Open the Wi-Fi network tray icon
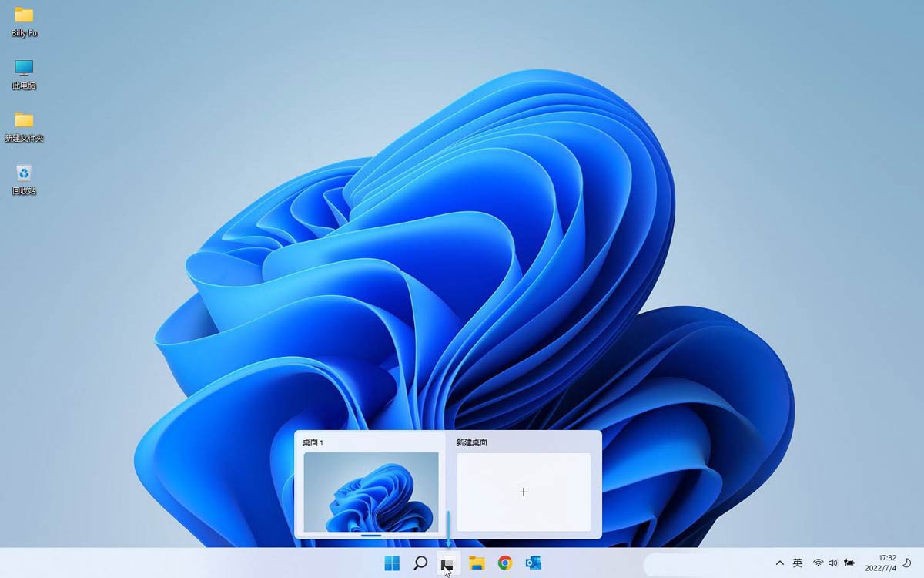 818,563
